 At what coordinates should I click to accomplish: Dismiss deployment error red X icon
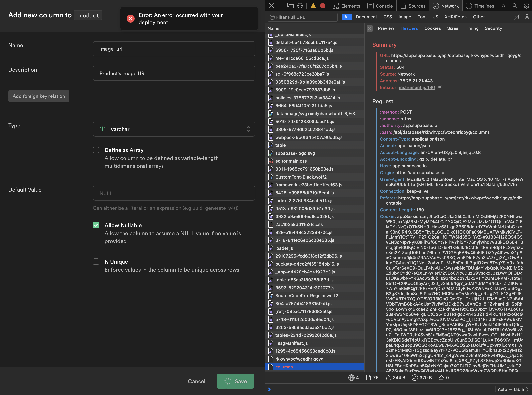point(131,19)
